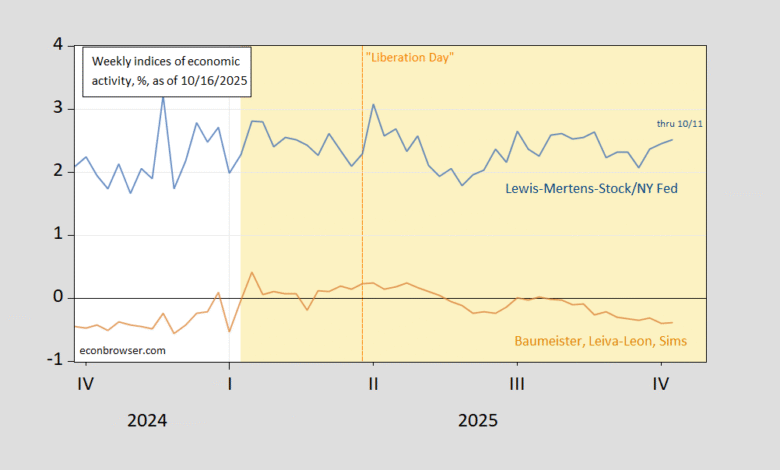780x470 pixels.
Task: Click the y-axis value 0
Action: (x=57, y=298)
